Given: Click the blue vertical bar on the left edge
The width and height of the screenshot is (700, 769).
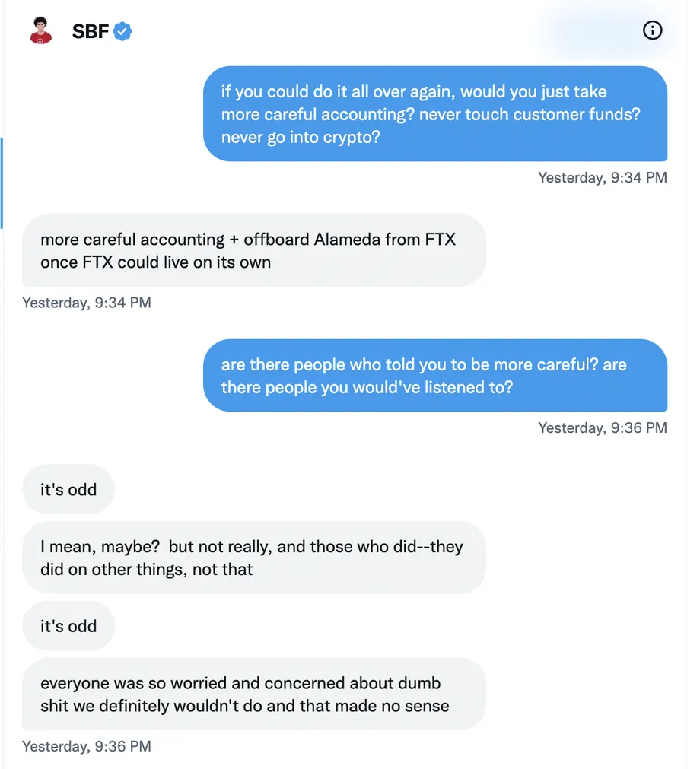Looking at the screenshot, I should coord(2,183).
